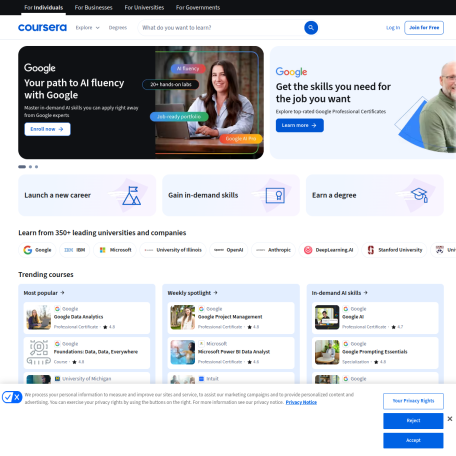456x456 pixels.
Task: Open the Google AI course thumbnail
Action: [327, 318]
